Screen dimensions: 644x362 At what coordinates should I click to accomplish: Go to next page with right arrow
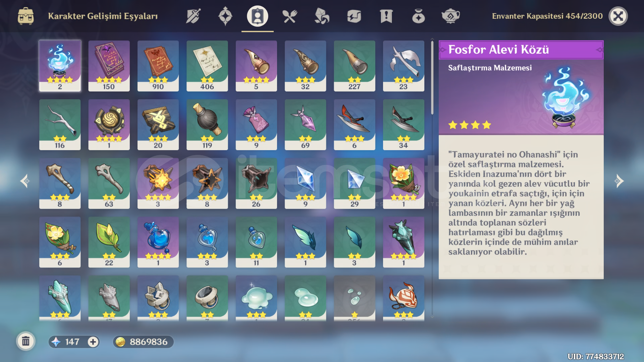(x=619, y=181)
